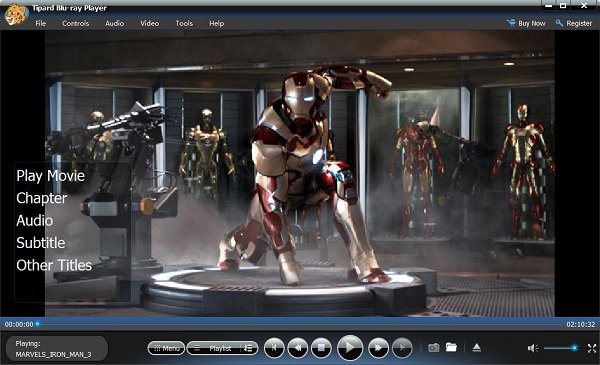
Task: Take a snapshot with the camera icon
Action: (x=434, y=347)
